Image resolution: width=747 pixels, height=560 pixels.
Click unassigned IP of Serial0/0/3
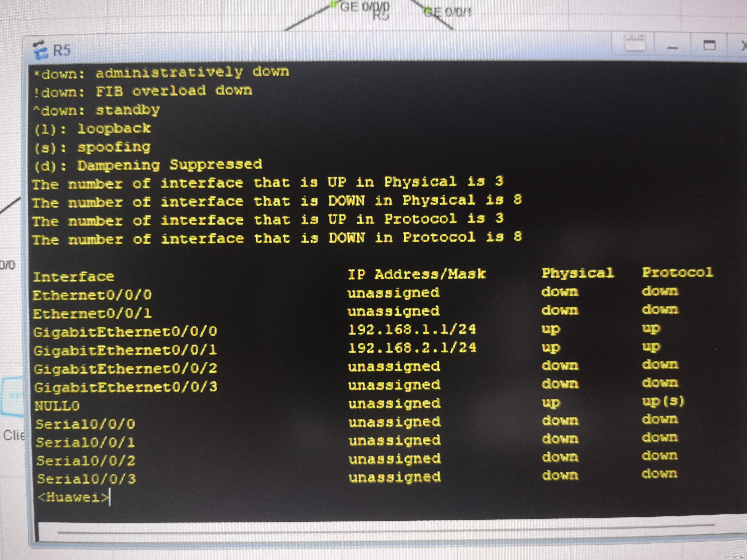(395, 477)
